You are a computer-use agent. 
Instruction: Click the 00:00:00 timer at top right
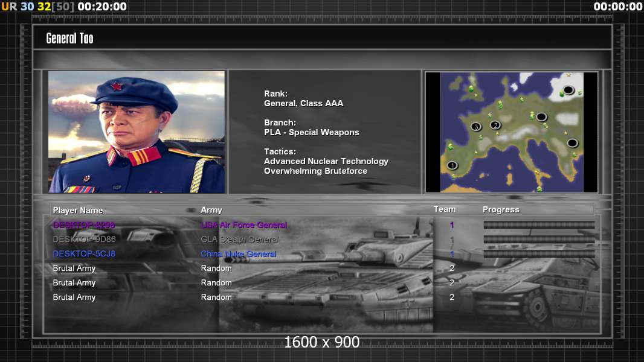tap(617, 7)
